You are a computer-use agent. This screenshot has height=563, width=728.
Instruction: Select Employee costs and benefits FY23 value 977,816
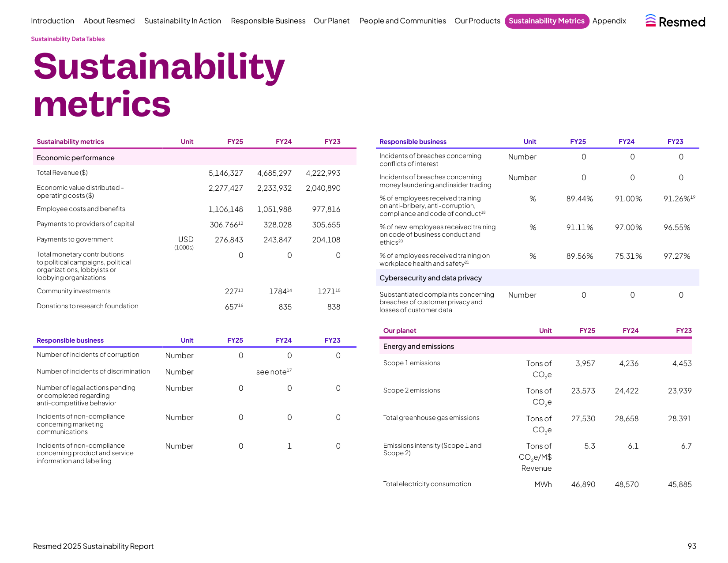point(326,209)
